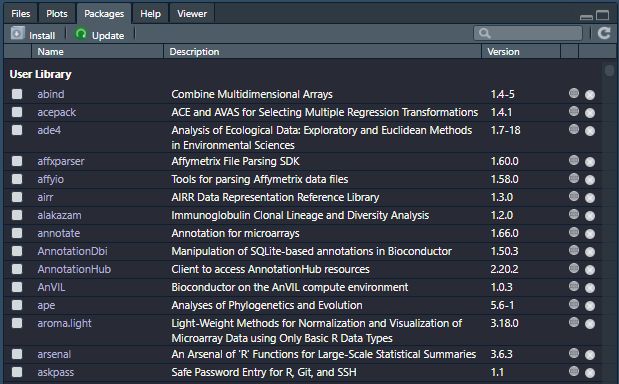Toggle the airr package checkbox
Image resolution: width=619 pixels, height=384 pixels.
click(17, 197)
